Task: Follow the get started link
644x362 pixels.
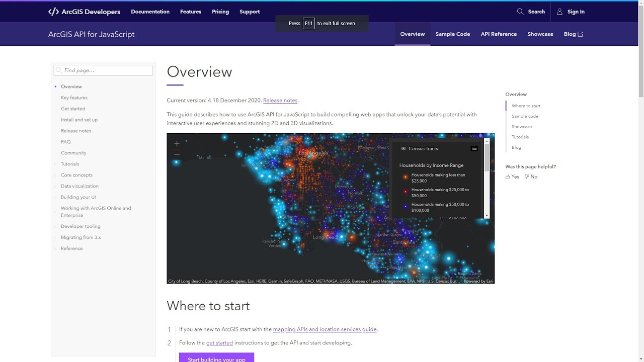Action: (219, 343)
